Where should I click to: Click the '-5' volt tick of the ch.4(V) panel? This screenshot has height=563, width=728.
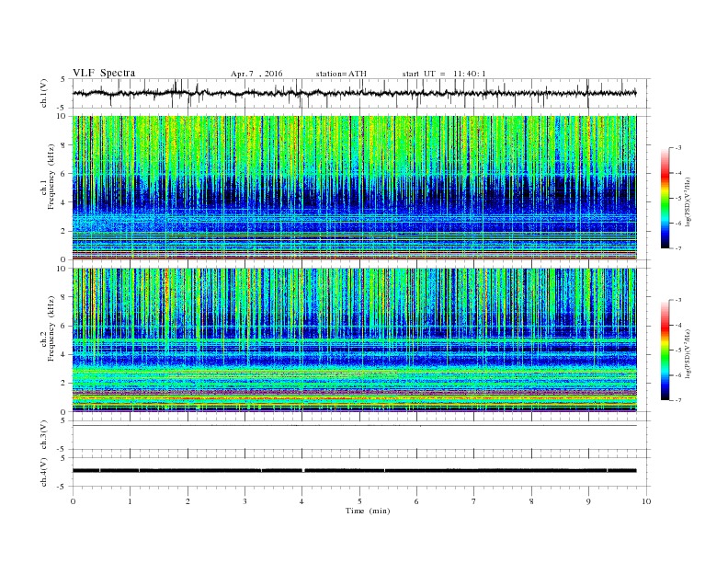63,487
